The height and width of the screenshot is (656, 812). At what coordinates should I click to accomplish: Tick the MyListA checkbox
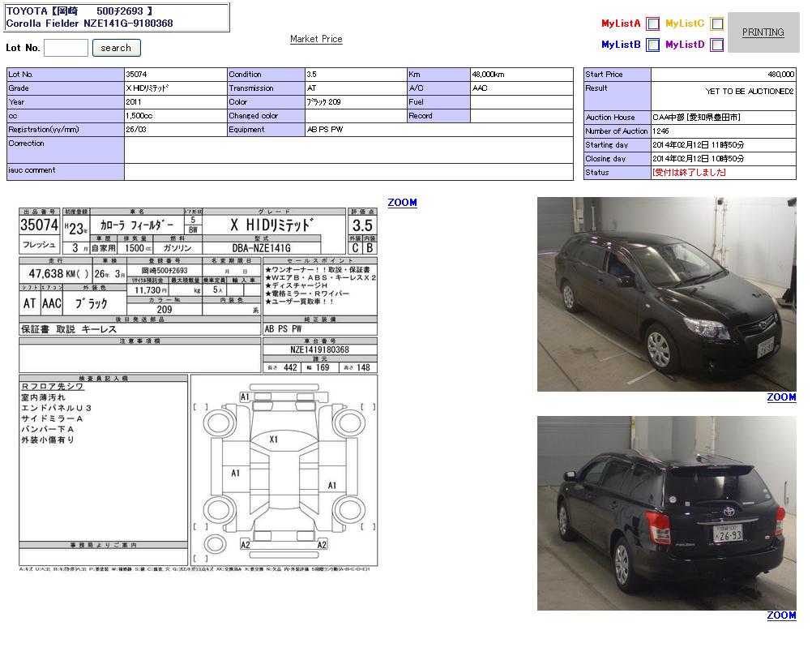652,24
